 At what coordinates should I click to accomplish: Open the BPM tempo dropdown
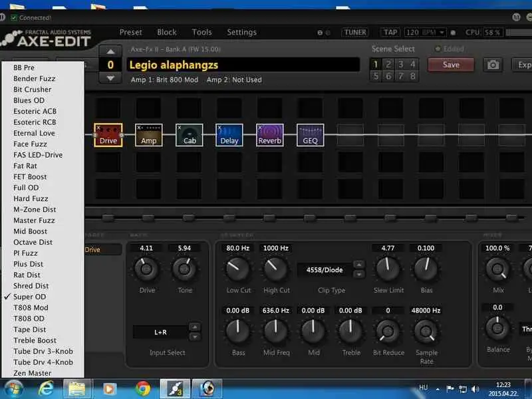click(442, 33)
